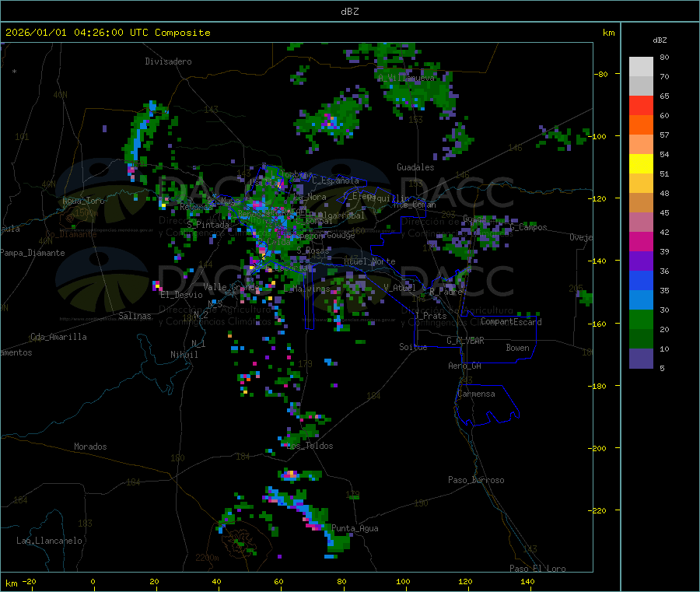Click the El_Desvio place label

(182, 295)
